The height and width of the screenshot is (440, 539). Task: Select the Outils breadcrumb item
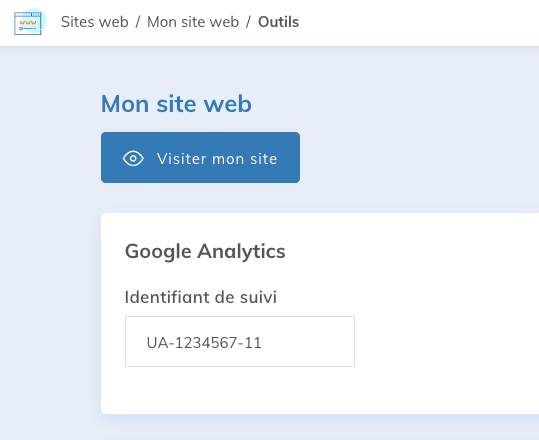tap(278, 22)
